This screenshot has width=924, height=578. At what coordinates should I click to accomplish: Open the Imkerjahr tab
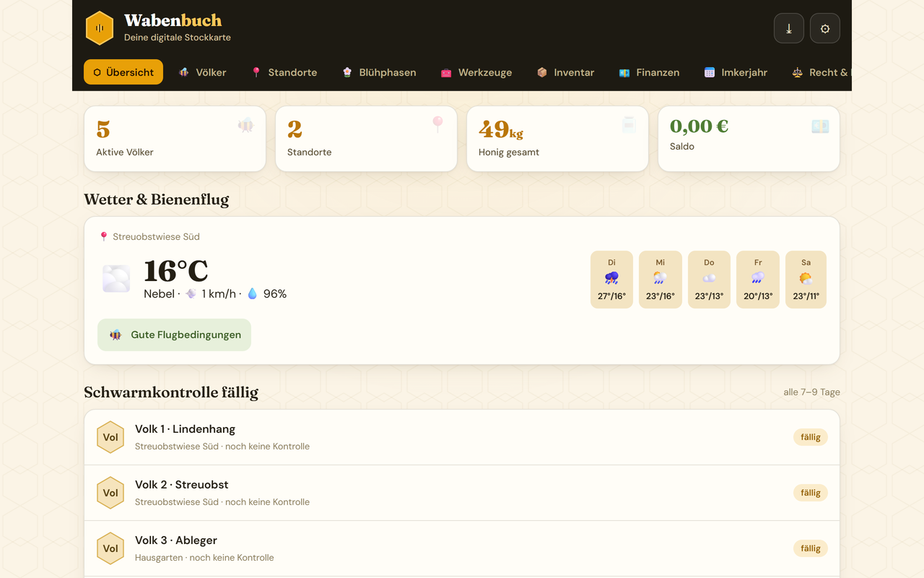736,72
